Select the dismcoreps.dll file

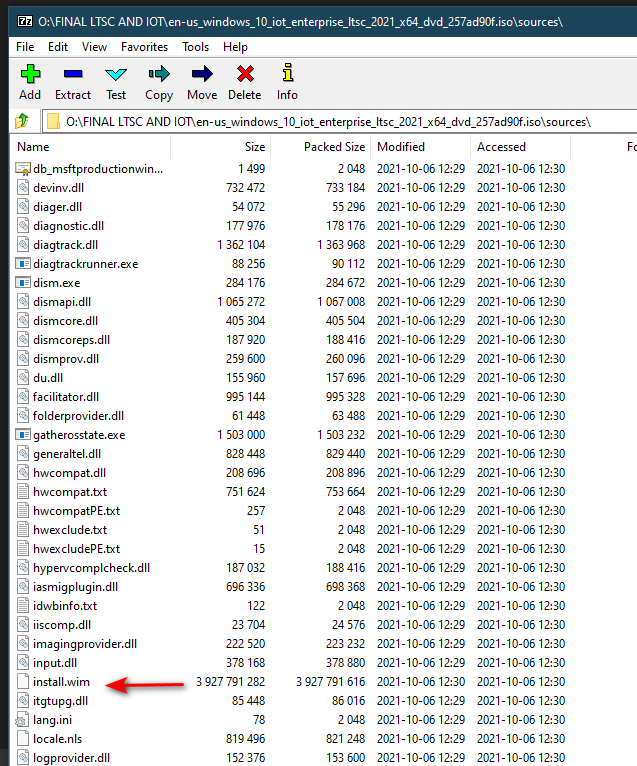(x=71, y=340)
